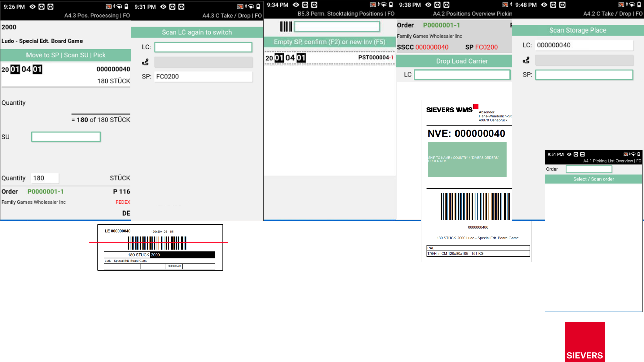Tap the 'Select / Scan order' bar
644x362 pixels.
click(x=594, y=179)
